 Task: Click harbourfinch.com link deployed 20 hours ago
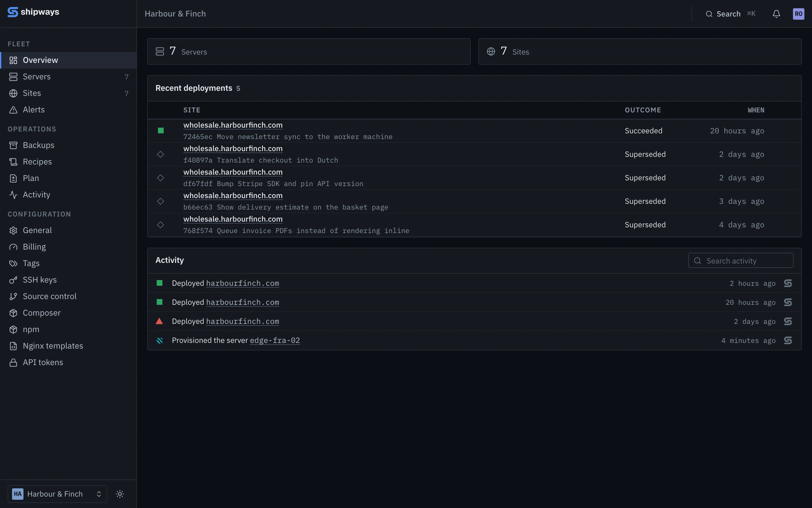click(x=243, y=302)
